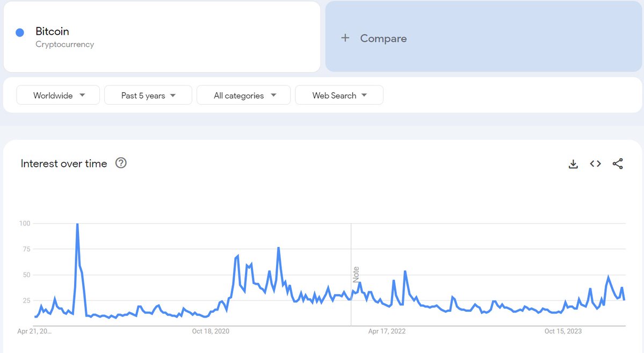Click the Interest over time heading

tap(64, 164)
